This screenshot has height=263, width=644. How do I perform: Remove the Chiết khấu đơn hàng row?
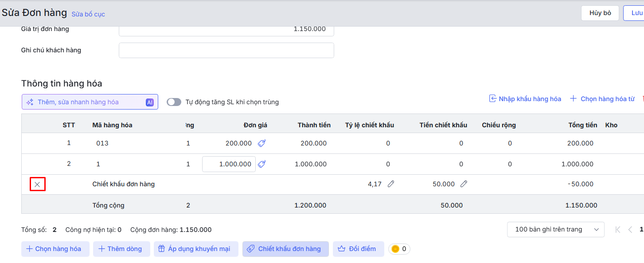pos(37,184)
